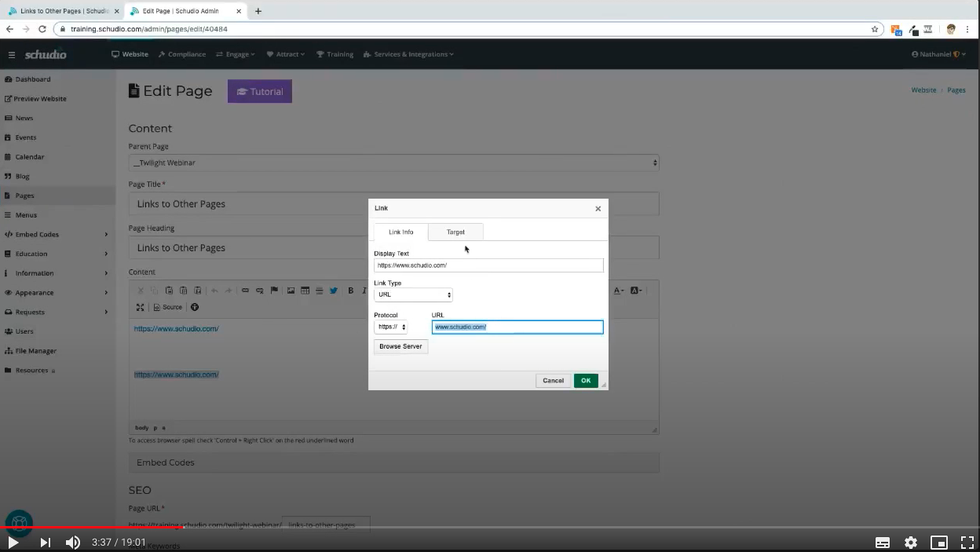Click the Paste as plain text icon
Screen dimensions: 980x552
183,291
